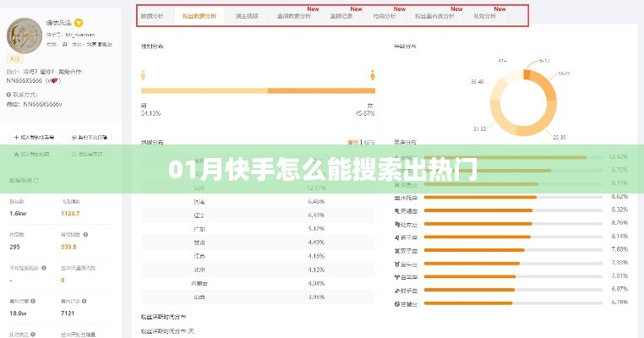Open the 数据分析 tab

(x=152, y=16)
